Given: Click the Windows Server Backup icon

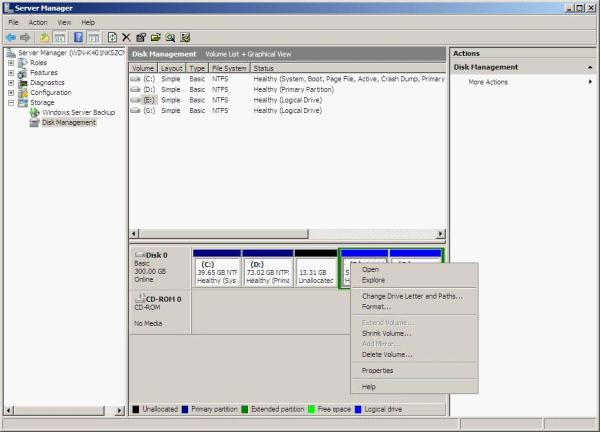Looking at the screenshot, I should pyautogui.click(x=35, y=113).
